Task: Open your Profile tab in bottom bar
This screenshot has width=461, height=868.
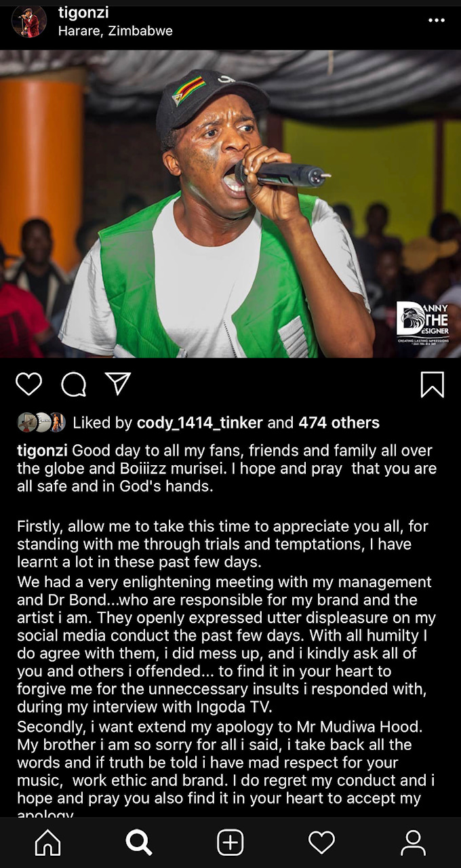Action: pyautogui.click(x=413, y=843)
